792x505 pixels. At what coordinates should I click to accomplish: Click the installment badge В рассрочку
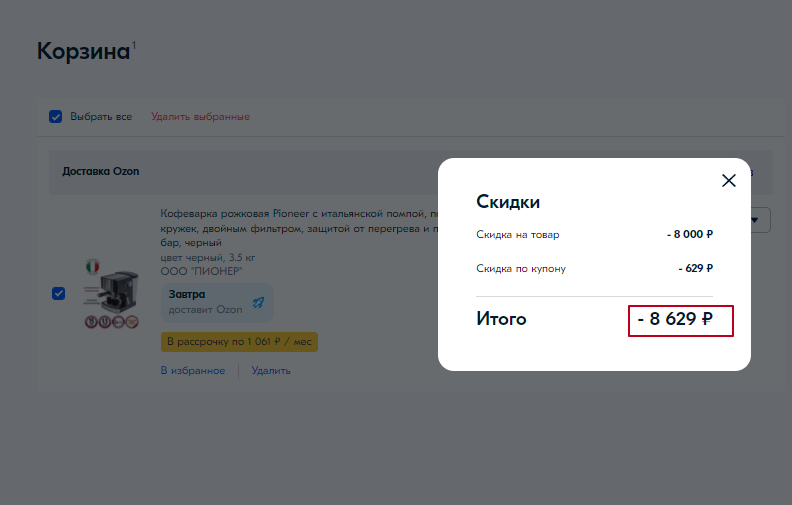239,342
